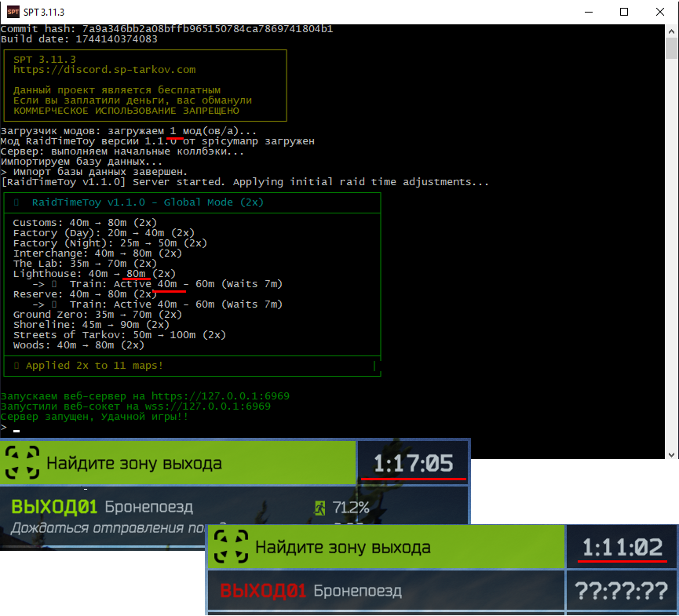This screenshot has height=616, width=679.
Task: Click the Factory (Day): 20m → 40m row
Action: [104, 233]
